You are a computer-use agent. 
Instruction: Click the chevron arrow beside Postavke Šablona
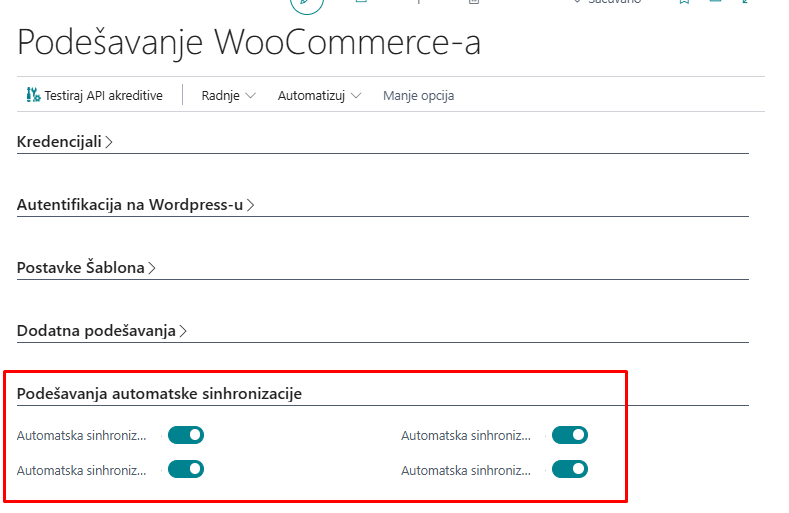[x=152, y=268]
